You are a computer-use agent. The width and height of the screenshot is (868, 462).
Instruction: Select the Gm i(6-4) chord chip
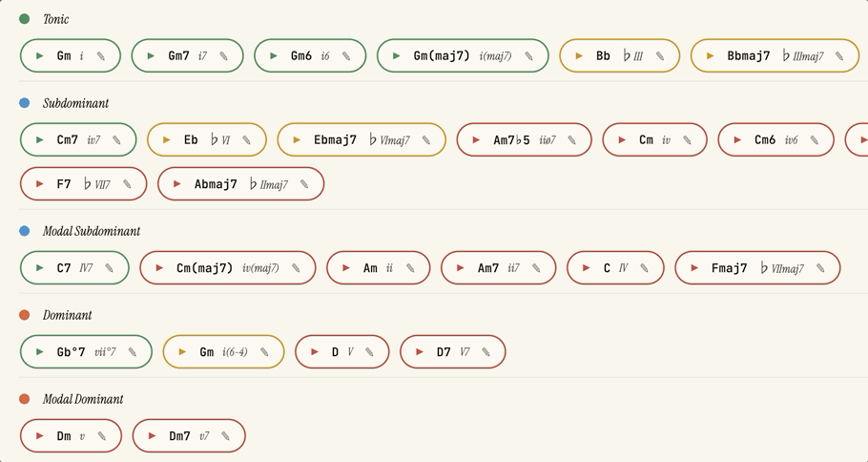223,351
